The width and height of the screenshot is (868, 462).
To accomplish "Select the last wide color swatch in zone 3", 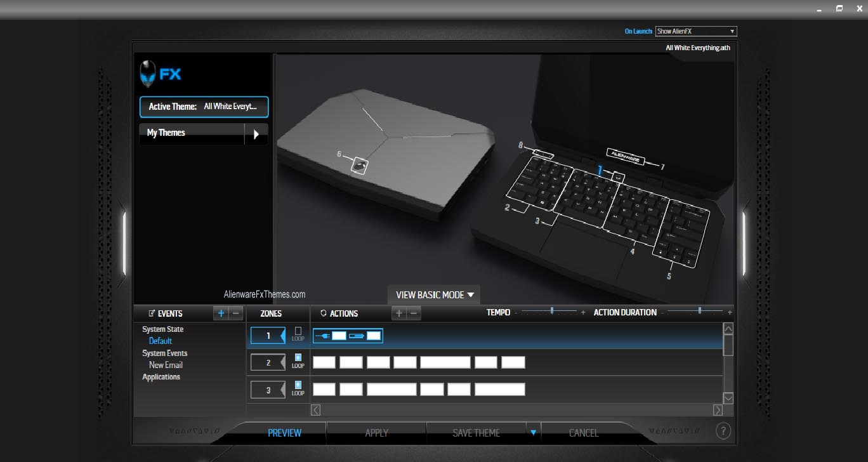I will (500, 390).
